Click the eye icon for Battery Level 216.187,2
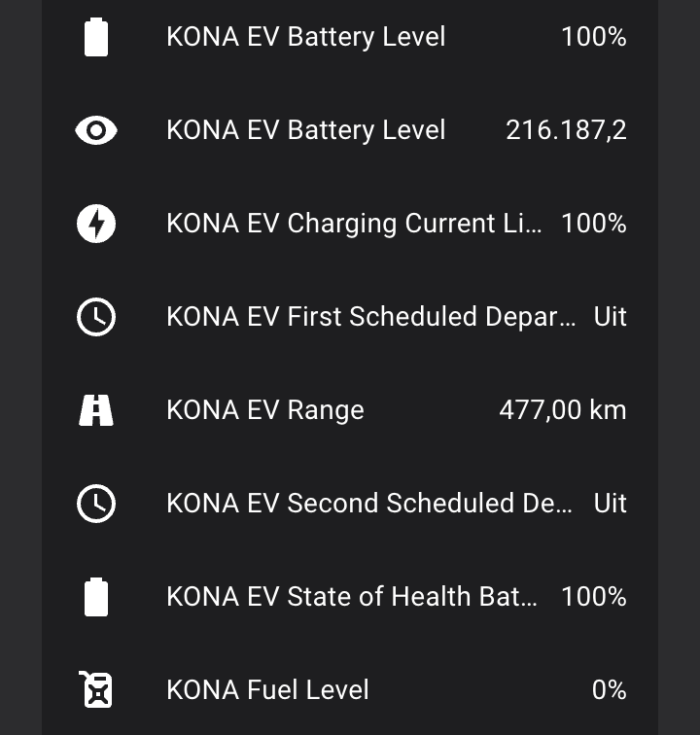Image resolution: width=700 pixels, height=735 pixels. pyautogui.click(x=96, y=130)
